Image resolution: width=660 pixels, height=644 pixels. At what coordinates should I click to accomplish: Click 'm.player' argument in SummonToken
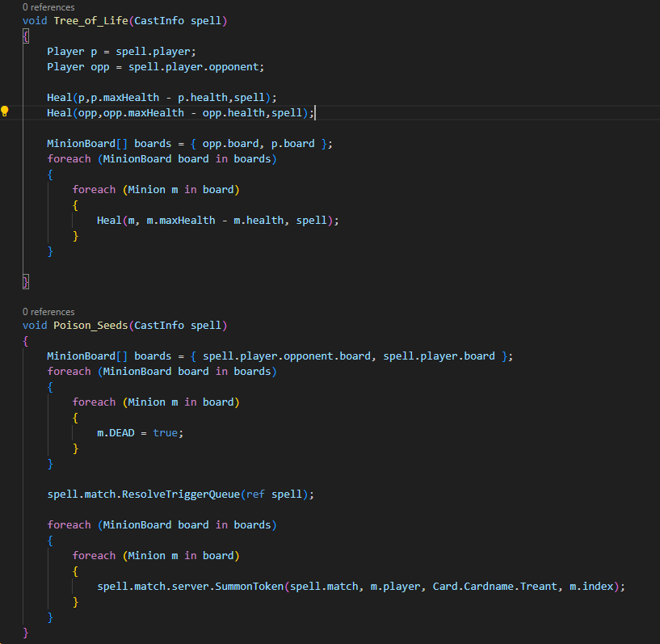pos(395,587)
